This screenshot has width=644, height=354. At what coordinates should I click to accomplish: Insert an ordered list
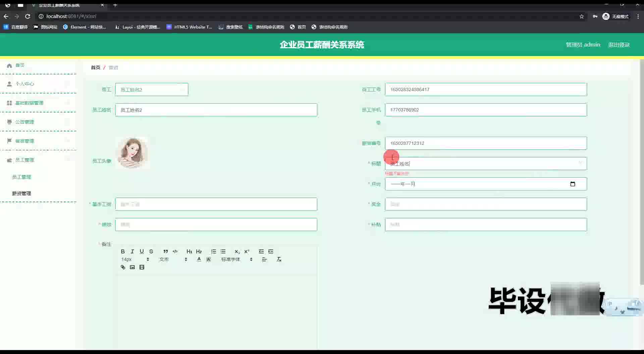pyautogui.click(x=213, y=251)
